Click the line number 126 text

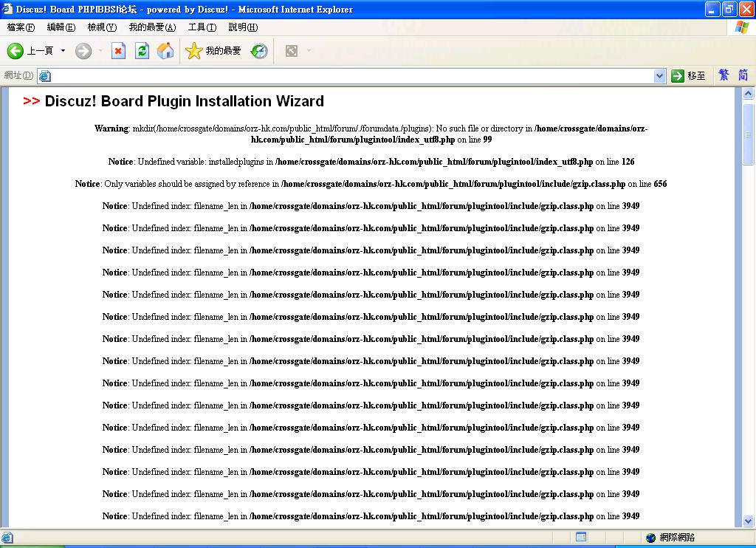point(628,162)
